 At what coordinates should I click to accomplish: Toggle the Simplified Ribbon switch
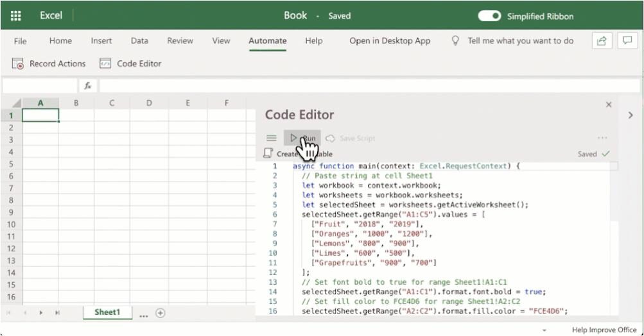489,16
